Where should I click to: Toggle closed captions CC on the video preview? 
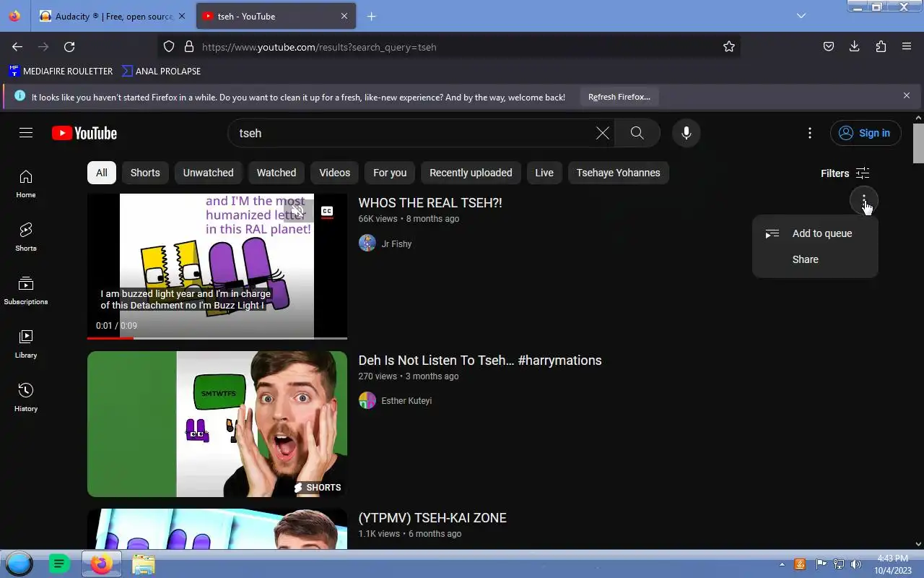[x=327, y=212]
